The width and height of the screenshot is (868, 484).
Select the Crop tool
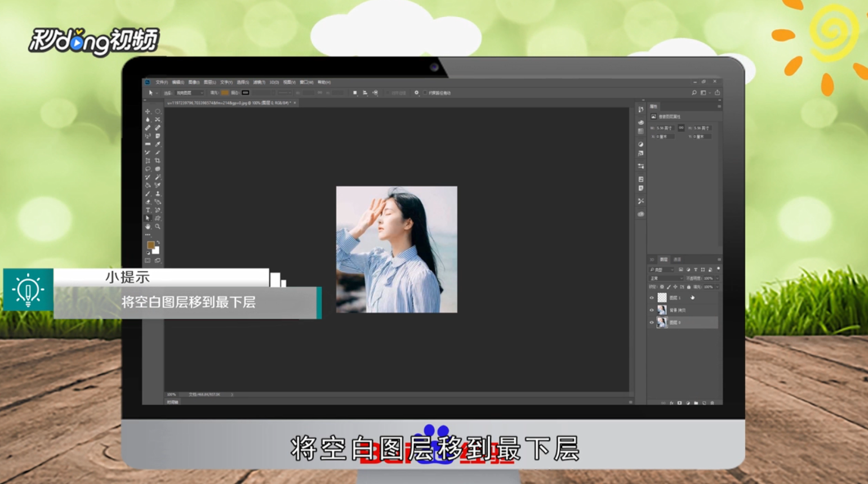[158, 160]
